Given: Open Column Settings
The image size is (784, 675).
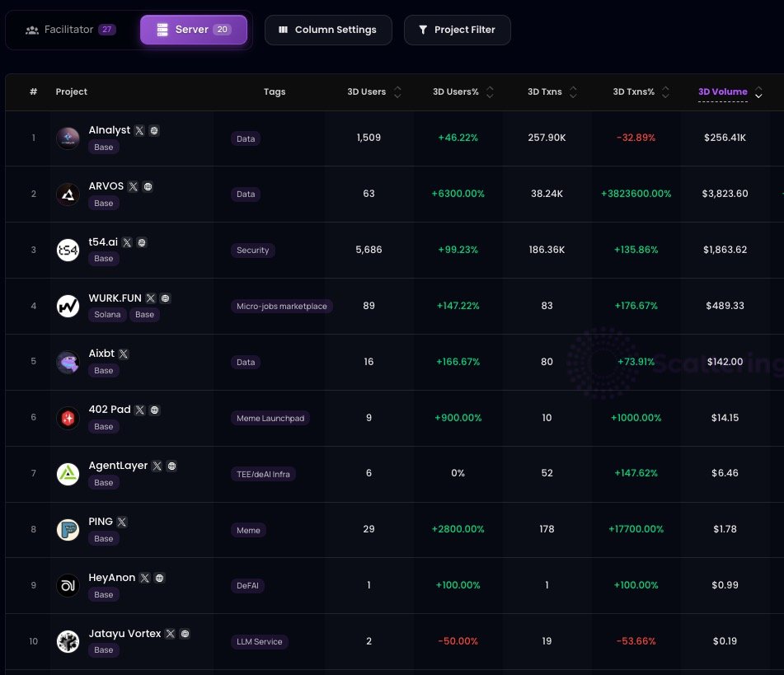Looking at the screenshot, I should tap(328, 30).
